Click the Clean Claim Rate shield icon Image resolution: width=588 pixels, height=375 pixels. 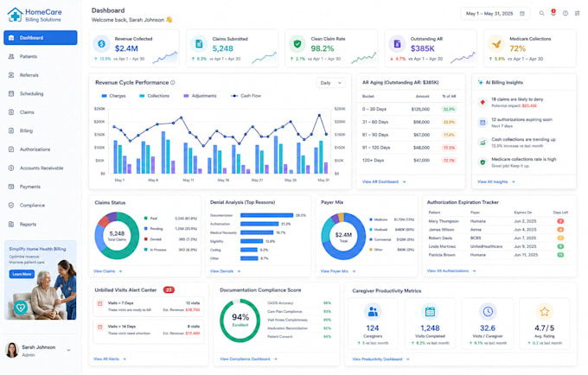point(297,44)
